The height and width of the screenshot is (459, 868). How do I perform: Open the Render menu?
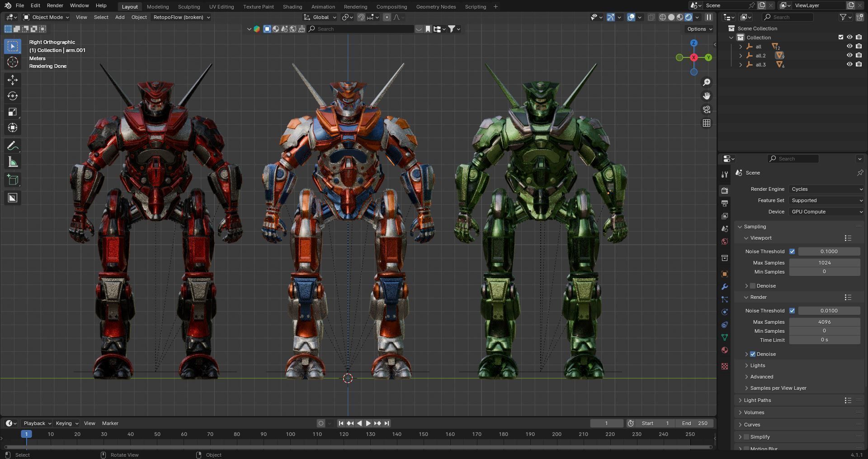[55, 5]
